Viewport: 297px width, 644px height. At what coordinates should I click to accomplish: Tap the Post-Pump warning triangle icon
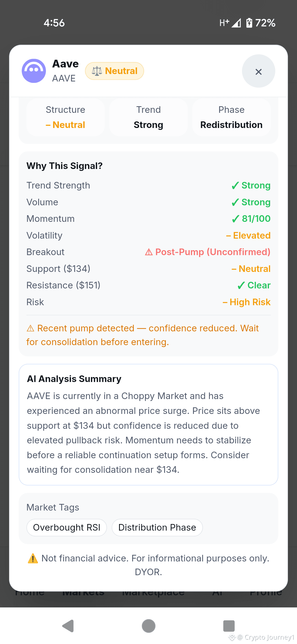(149, 252)
